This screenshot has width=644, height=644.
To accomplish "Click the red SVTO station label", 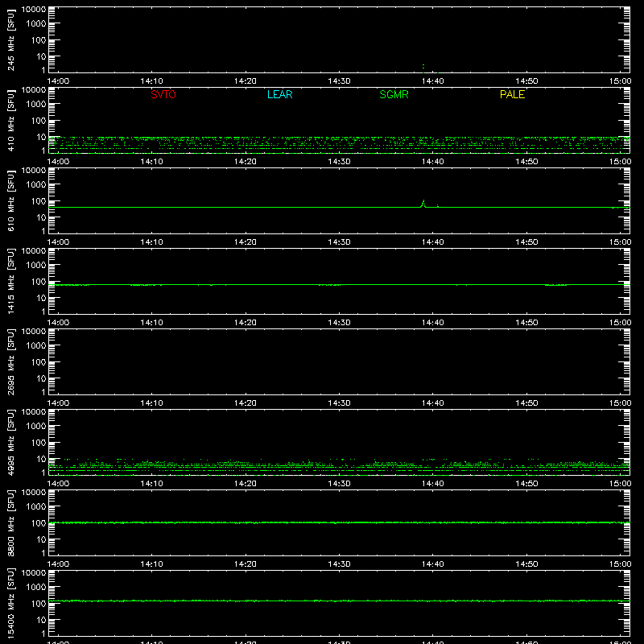I will [x=163, y=94].
